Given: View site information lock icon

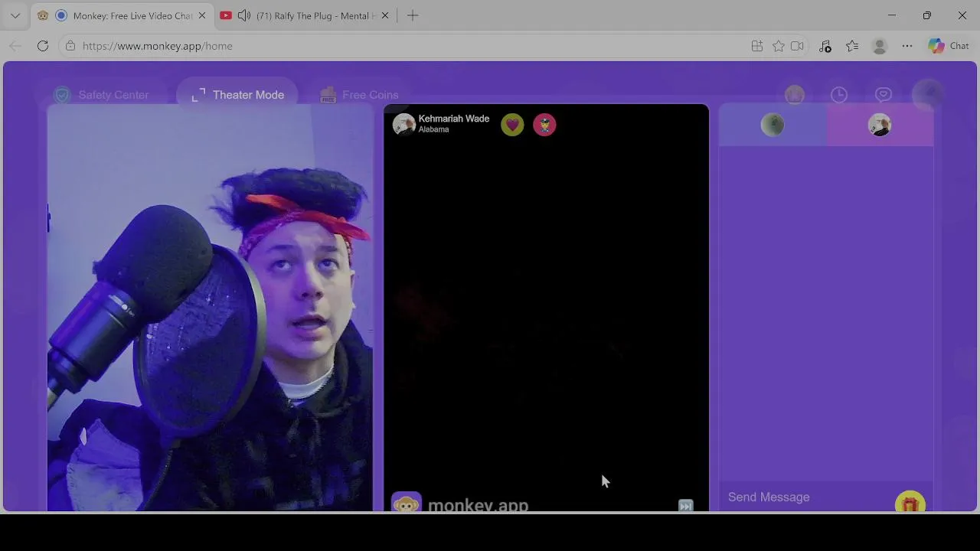Looking at the screenshot, I should (x=70, y=46).
